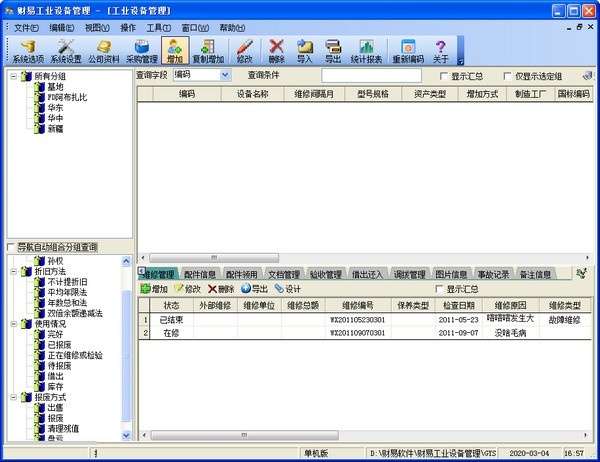
Task: Switch to 事故记录 tab
Action: (493, 274)
